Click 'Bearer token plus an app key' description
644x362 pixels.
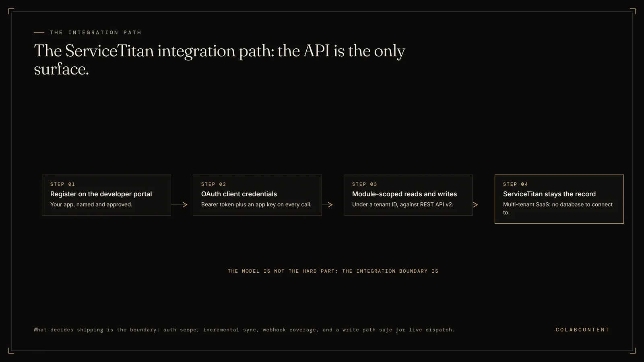pyautogui.click(x=256, y=204)
